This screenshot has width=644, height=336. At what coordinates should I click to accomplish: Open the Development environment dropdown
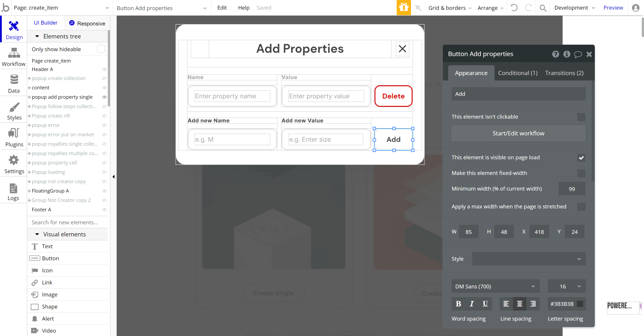click(x=574, y=8)
